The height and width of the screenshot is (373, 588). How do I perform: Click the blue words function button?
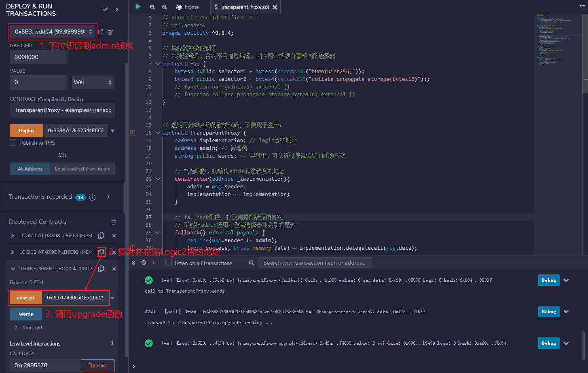click(x=26, y=314)
